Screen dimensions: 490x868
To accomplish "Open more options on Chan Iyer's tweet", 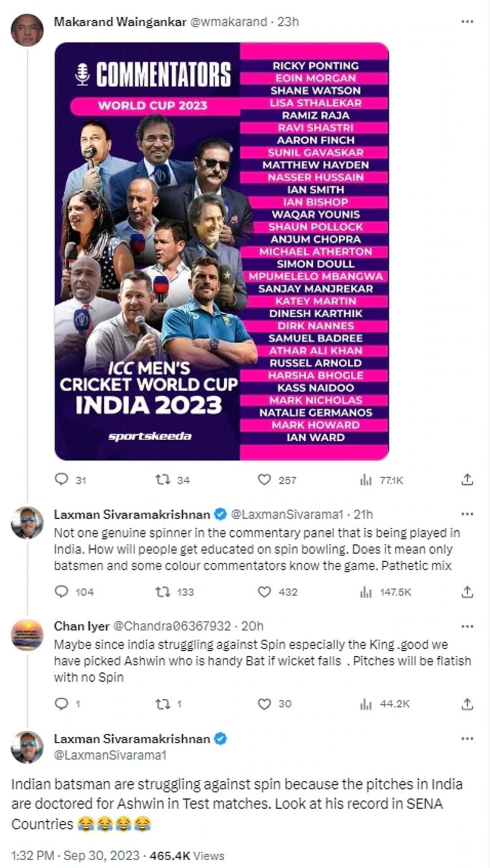I will pos(467,626).
